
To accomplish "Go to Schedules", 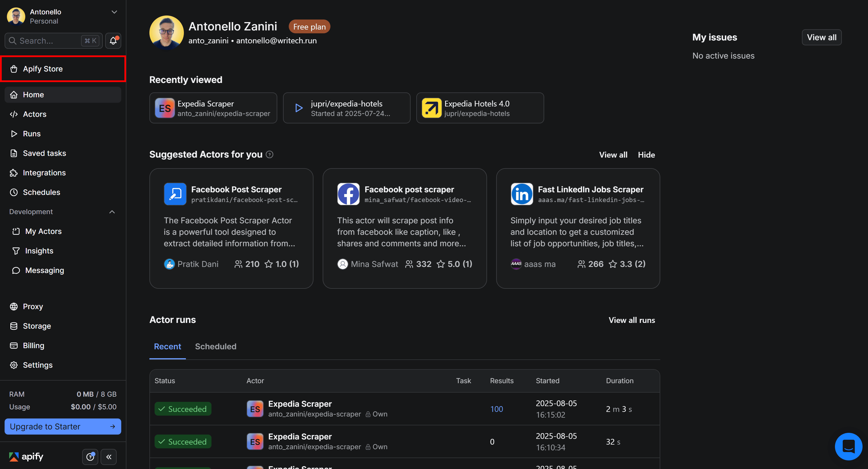I will coord(41,192).
